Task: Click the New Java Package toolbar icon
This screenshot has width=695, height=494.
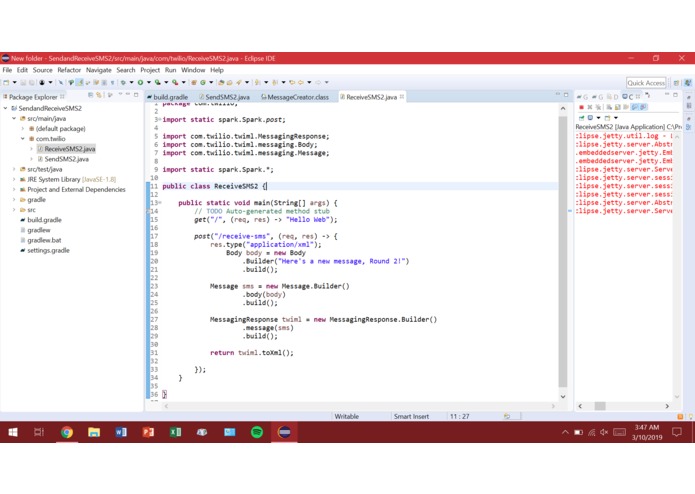Action: pyautogui.click(x=194, y=82)
